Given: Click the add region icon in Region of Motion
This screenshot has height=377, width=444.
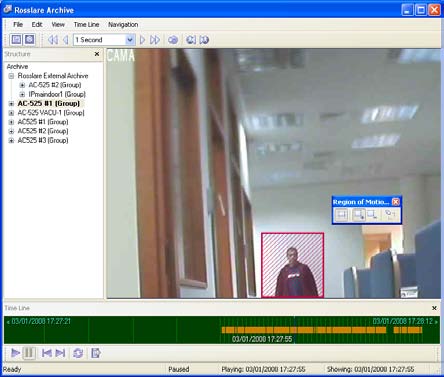Looking at the screenshot, I should pos(359,215).
